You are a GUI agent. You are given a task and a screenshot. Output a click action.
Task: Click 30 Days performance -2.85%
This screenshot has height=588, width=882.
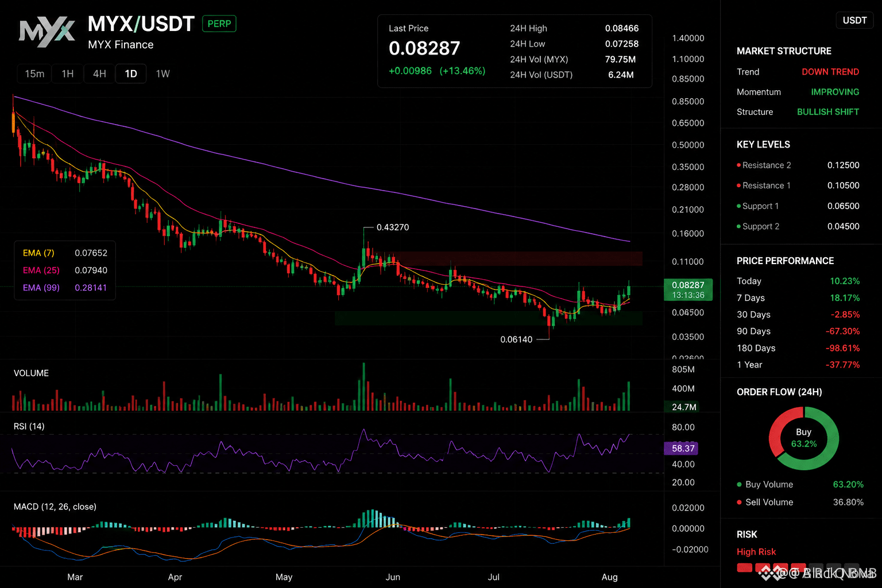[798, 315]
